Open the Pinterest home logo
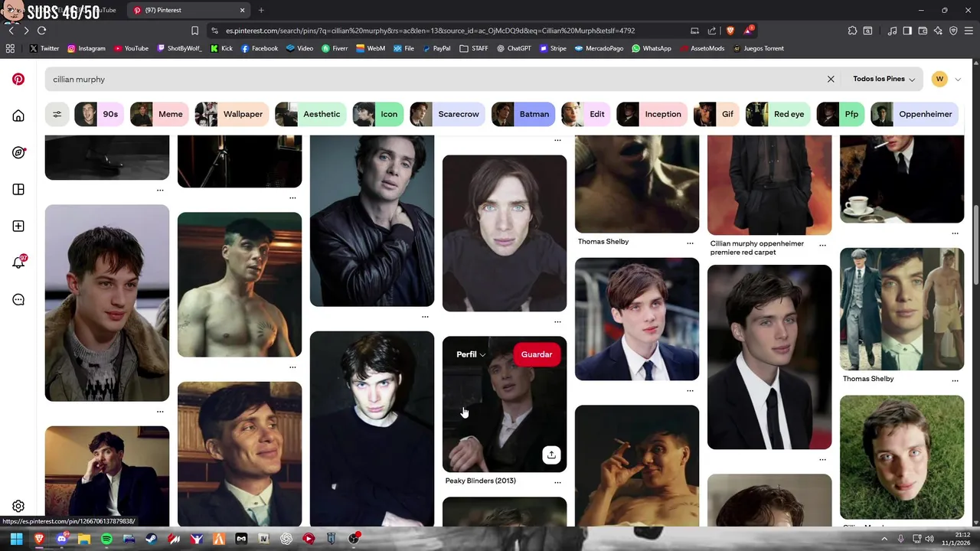This screenshot has width=980, height=551. pyautogui.click(x=18, y=79)
